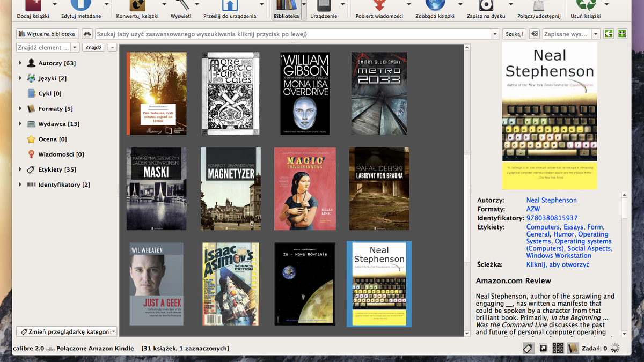Expand the Identyfikatory [2] category
The width and height of the screenshot is (644, 362).
click(20, 184)
